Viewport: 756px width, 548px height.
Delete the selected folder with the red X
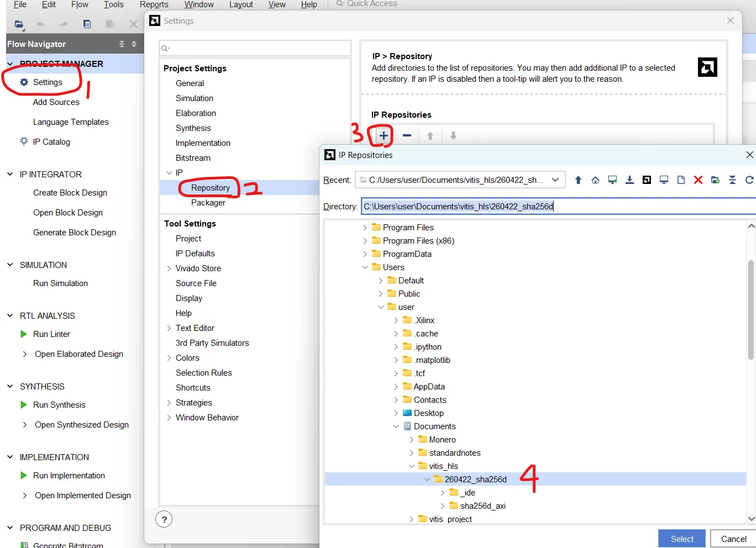click(x=698, y=180)
